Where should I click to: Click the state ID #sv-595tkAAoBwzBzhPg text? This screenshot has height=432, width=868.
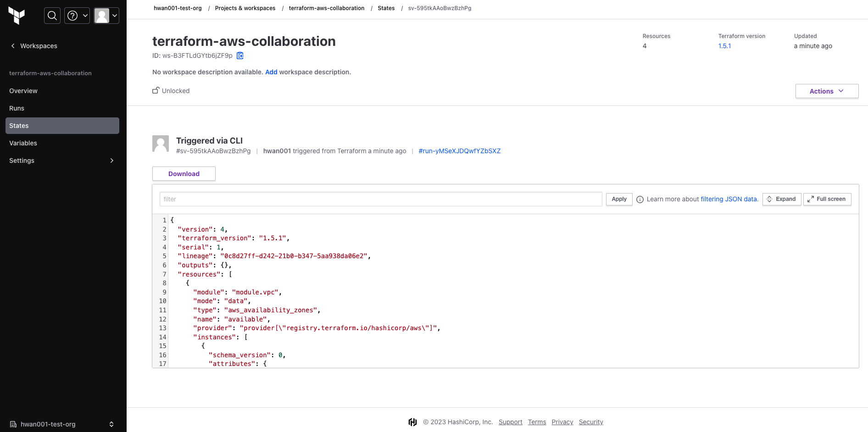pos(213,151)
